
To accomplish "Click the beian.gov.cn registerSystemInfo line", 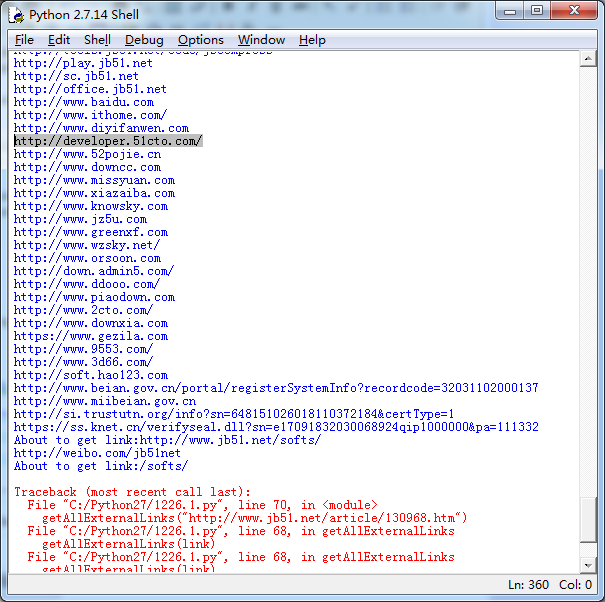I will (x=276, y=388).
